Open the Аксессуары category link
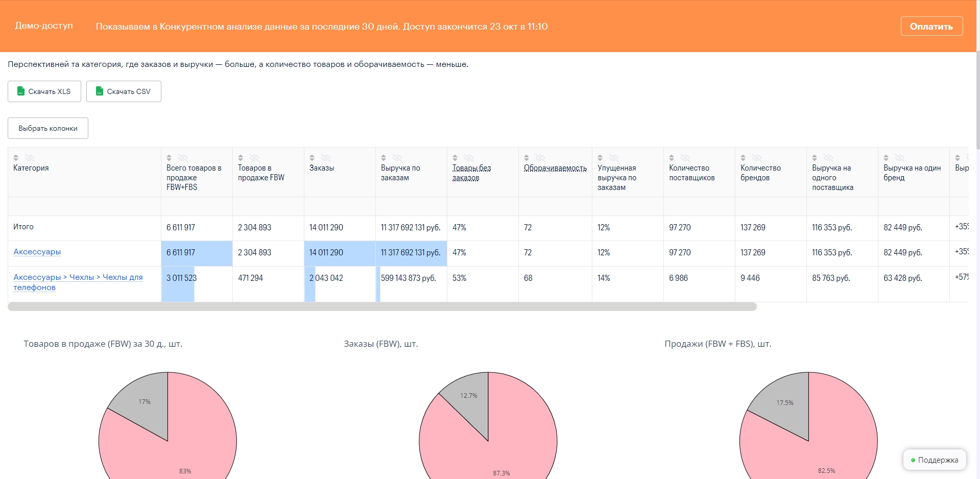This screenshot has width=980, height=479. [37, 252]
